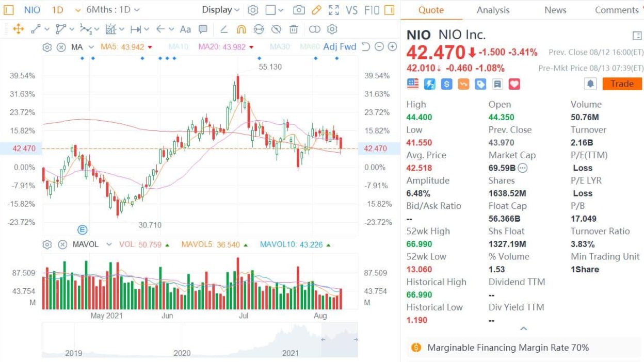Open chart settings gear in top toolbar

(x=253, y=10)
